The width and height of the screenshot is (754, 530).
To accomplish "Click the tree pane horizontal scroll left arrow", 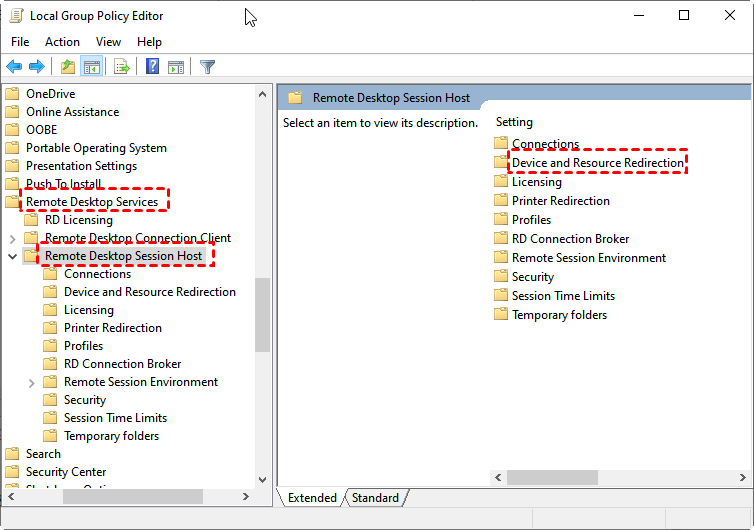I will coord(11,496).
